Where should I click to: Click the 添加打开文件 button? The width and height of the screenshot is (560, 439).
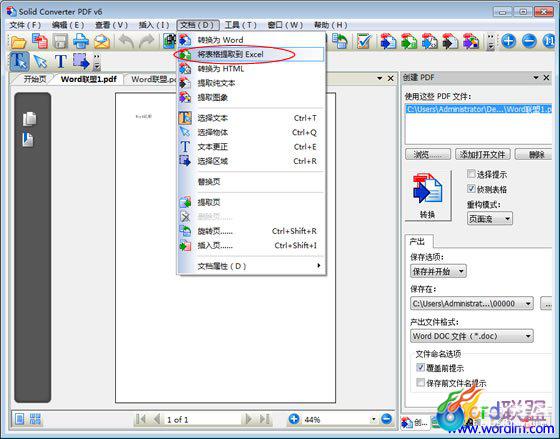tap(482, 154)
